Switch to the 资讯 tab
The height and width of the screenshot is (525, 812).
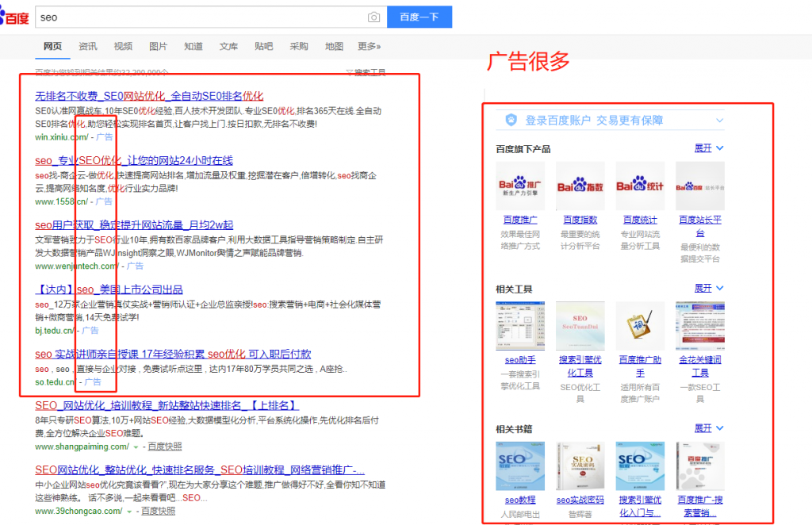(x=88, y=47)
